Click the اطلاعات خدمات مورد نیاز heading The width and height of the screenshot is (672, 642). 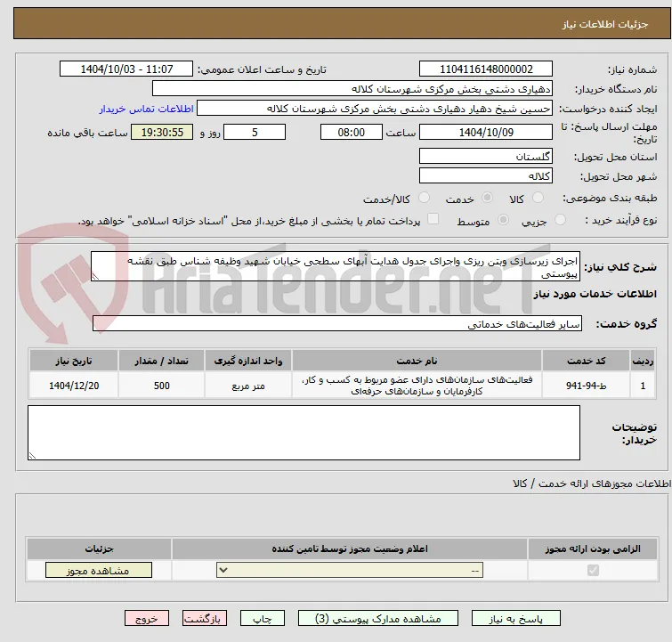tap(595, 294)
